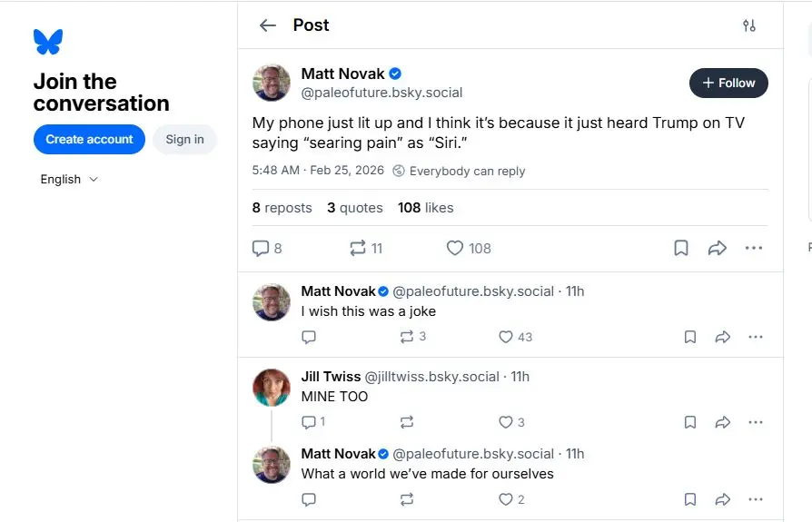Viewport: 812px width, 522px height.
Task: Reply to main post with 8 replies
Action: pyautogui.click(x=261, y=248)
